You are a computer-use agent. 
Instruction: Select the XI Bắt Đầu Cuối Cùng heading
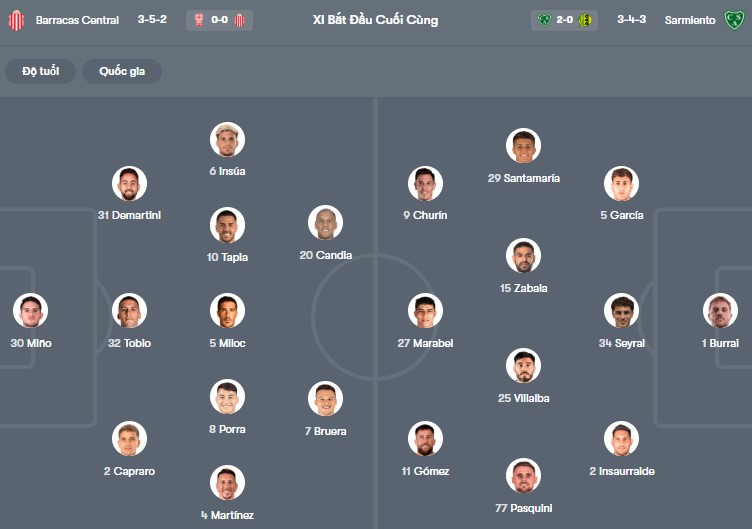(x=375, y=20)
